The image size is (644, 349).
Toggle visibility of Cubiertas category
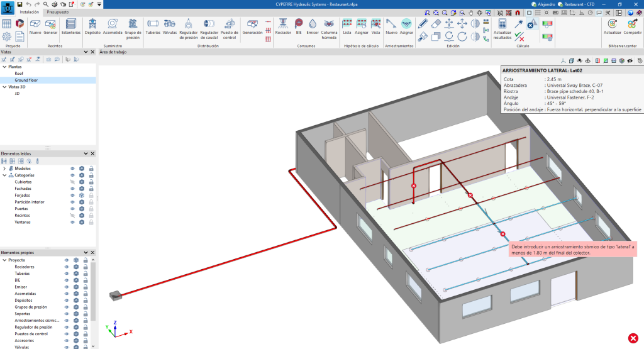click(x=72, y=182)
